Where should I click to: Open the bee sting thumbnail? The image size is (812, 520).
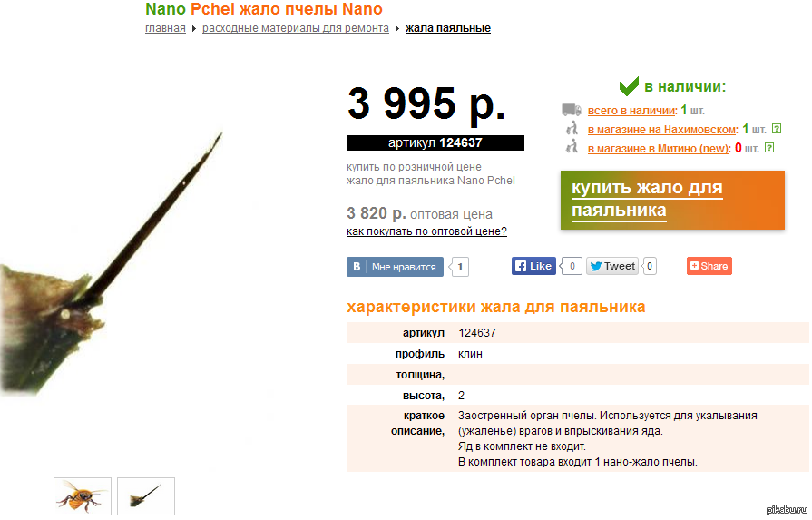click(x=146, y=496)
